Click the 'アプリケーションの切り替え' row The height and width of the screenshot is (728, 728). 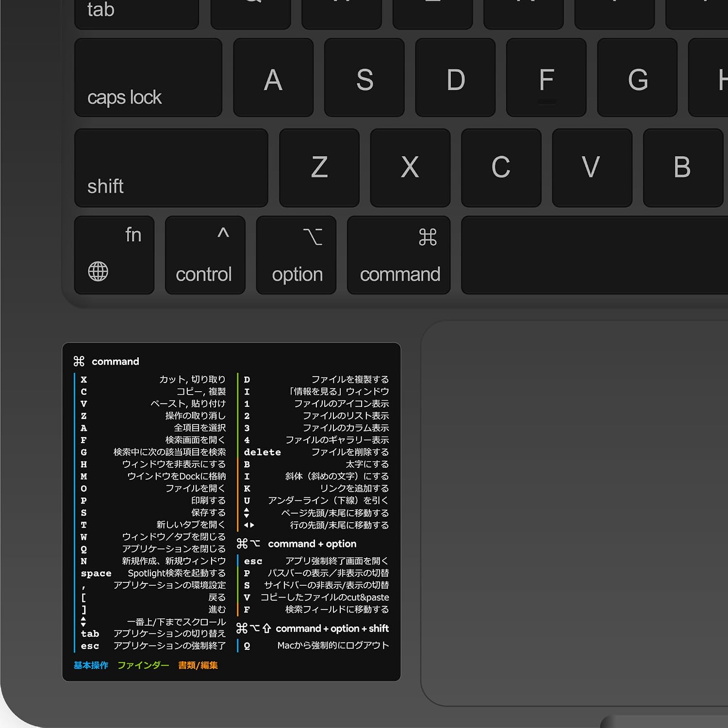click(153, 634)
